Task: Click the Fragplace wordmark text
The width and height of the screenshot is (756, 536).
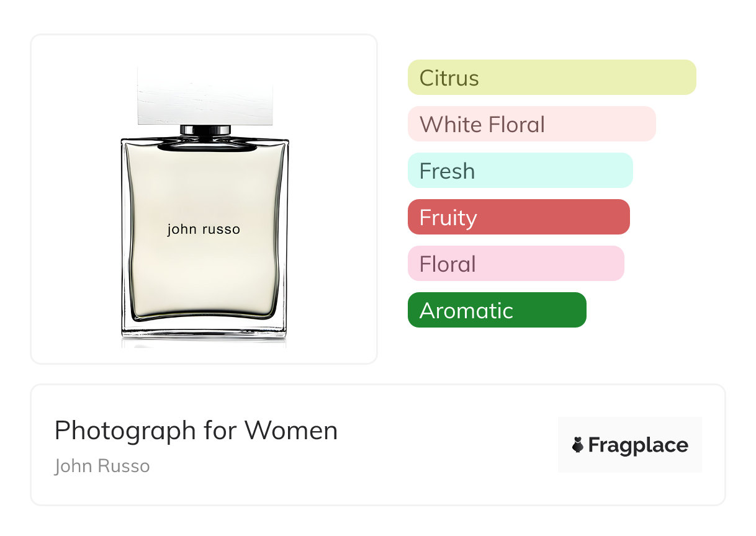Action: click(x=638, y=445)
